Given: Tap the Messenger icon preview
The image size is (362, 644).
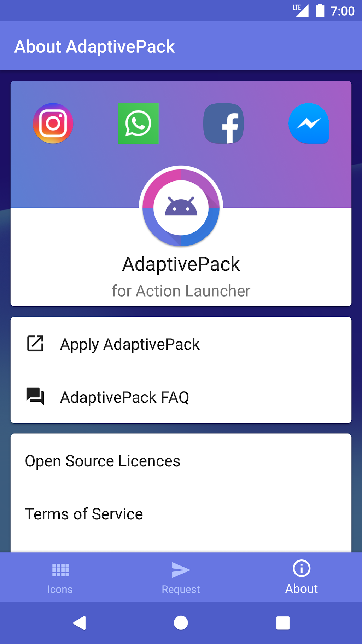Looking at the screenshot, I should 309,123.
